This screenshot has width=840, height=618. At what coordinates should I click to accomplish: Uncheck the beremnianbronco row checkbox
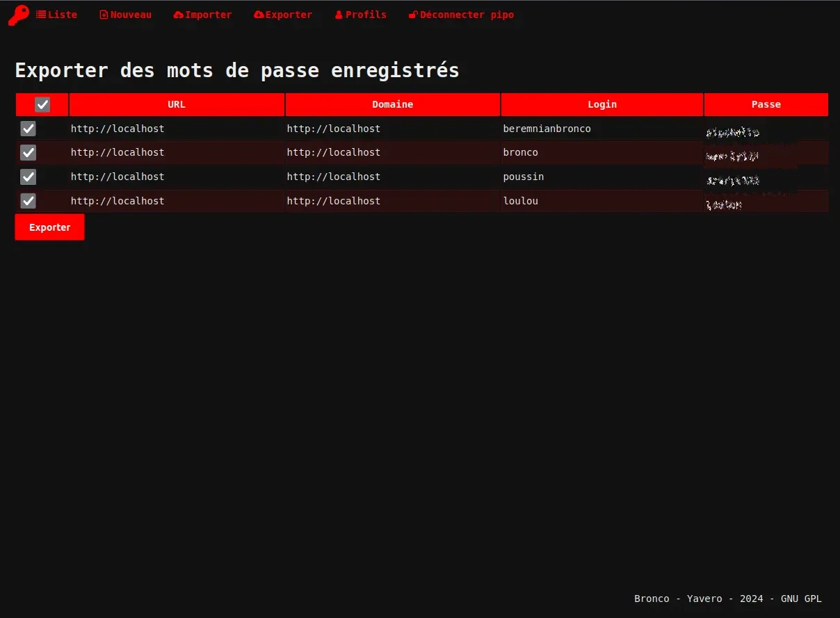click(28, 129)
